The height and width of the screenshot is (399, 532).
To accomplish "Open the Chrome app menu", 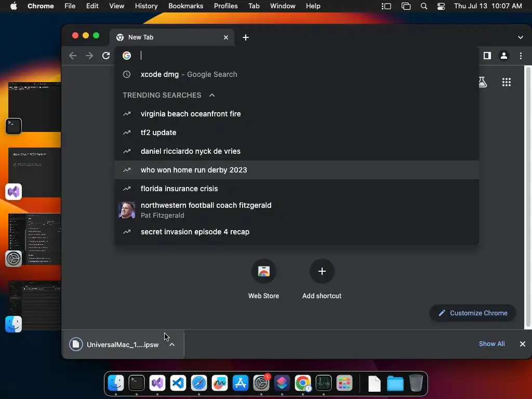I will point(41,6).
